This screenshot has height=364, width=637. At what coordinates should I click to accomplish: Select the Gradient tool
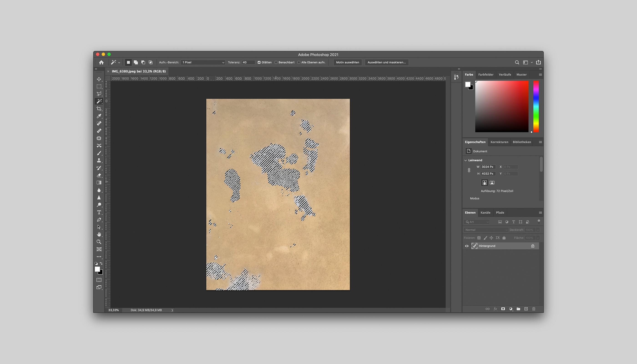click(99, 183)
